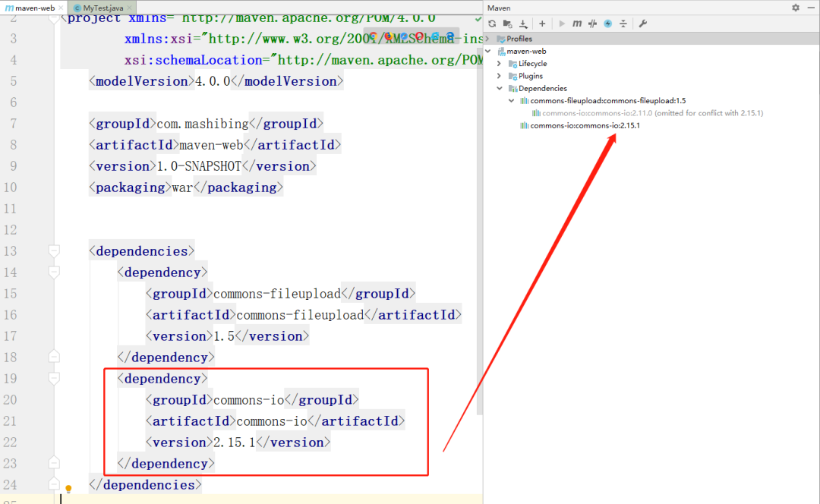Expand the Plugins node
The width and height of the screenshot is (820, 504).
click(499, 77)
